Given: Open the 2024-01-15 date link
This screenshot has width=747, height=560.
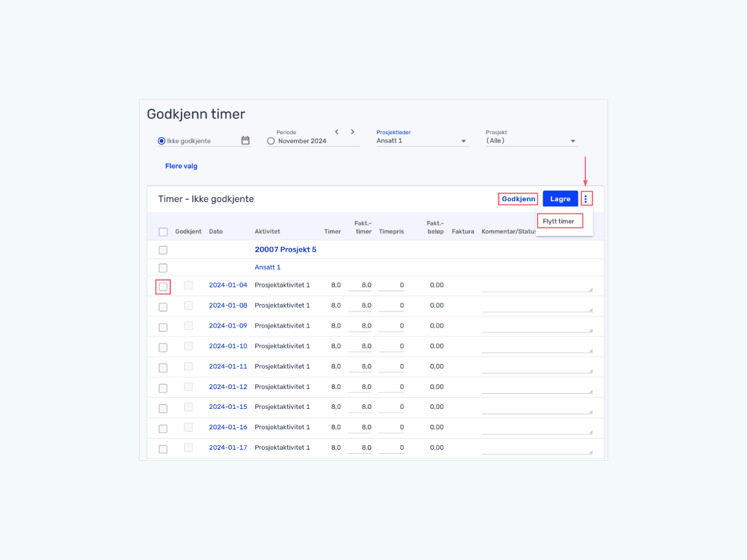Looking at the screenshot, I should tap(228, 407).
